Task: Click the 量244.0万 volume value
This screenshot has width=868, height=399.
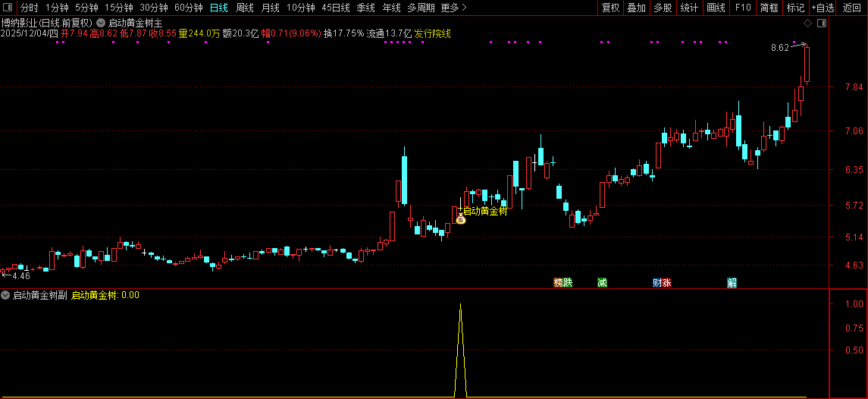Action: point(199,34)
